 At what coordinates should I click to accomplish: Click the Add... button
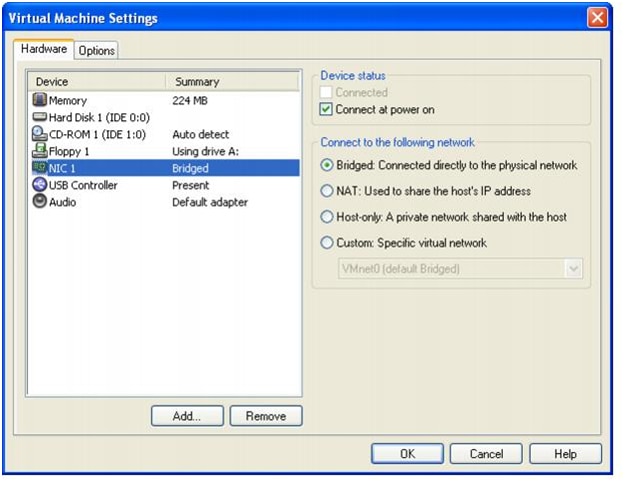point(186,416)
